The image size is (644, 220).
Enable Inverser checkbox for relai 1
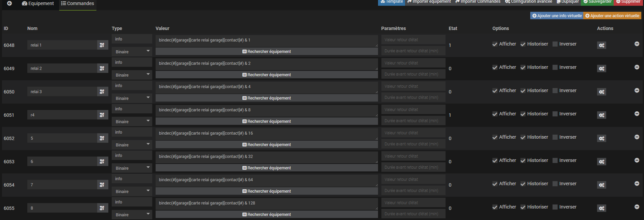coord(555,44)
